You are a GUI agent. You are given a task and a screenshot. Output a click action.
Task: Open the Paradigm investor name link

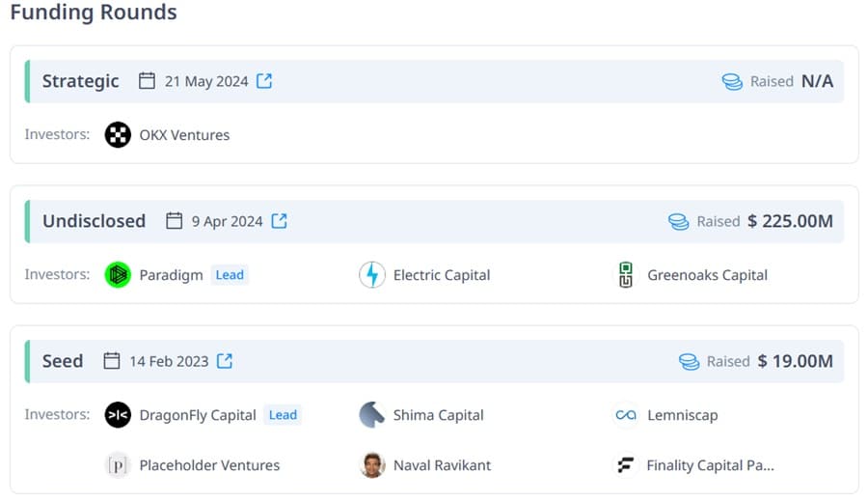171,275
